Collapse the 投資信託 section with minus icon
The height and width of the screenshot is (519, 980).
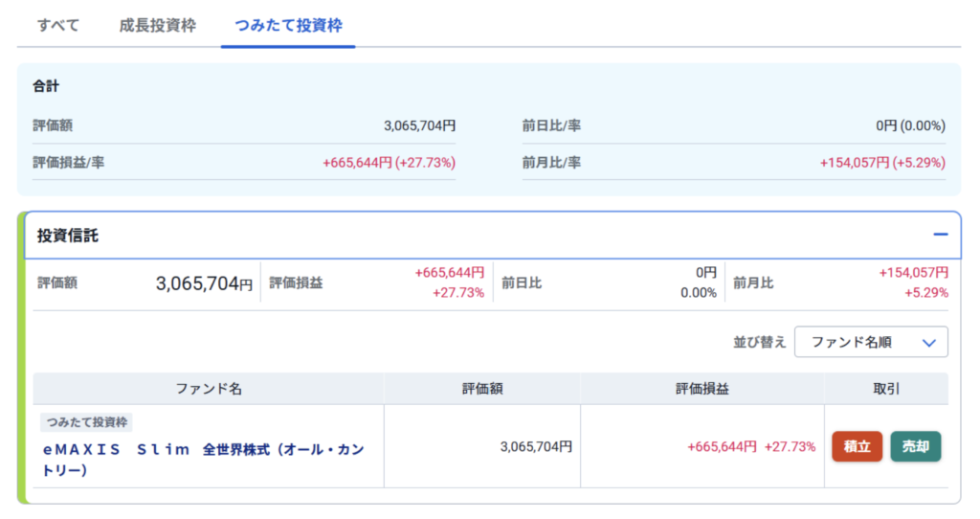[x=940, y=235]
